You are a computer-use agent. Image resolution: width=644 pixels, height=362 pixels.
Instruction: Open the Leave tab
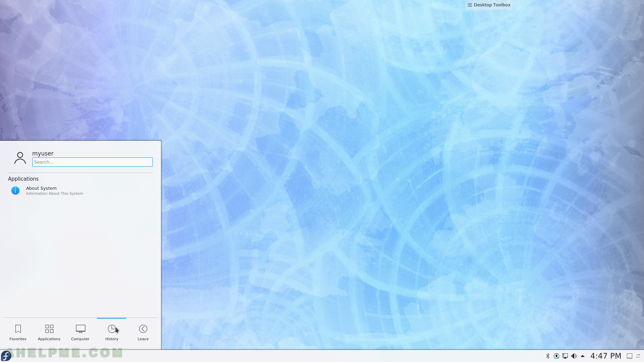[143, 333]
